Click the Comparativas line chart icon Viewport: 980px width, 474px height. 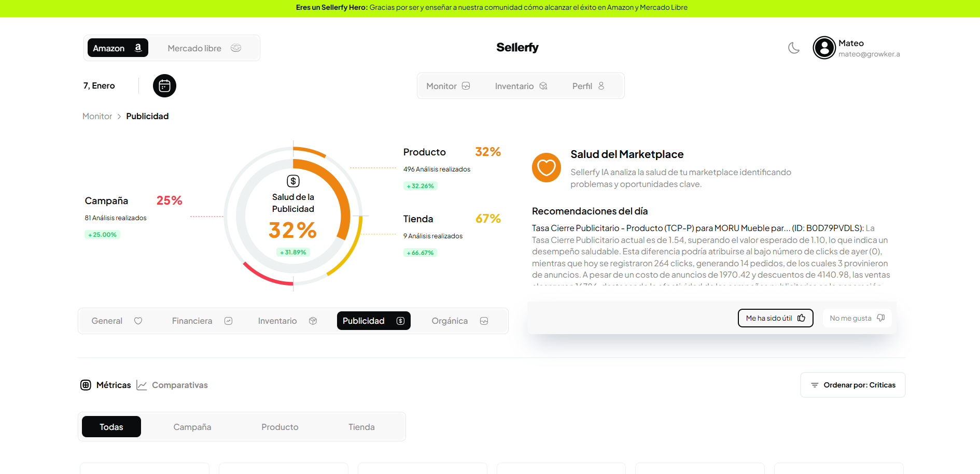(142, 385)
